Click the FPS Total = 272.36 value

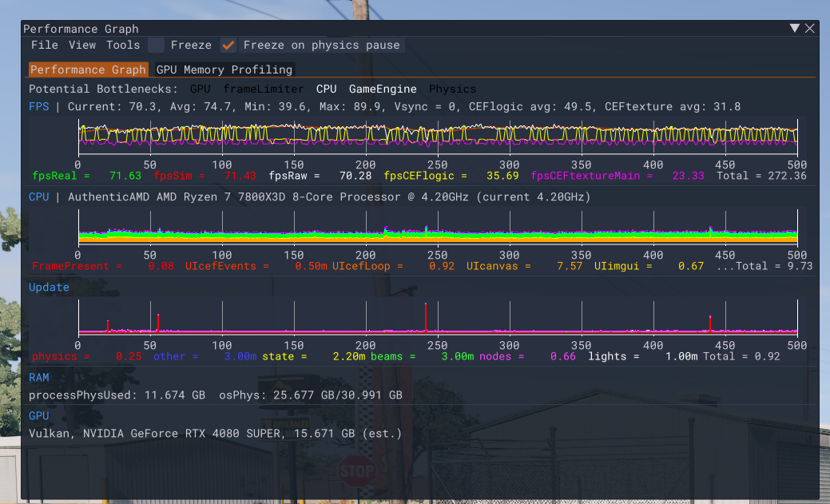point(761,176)
